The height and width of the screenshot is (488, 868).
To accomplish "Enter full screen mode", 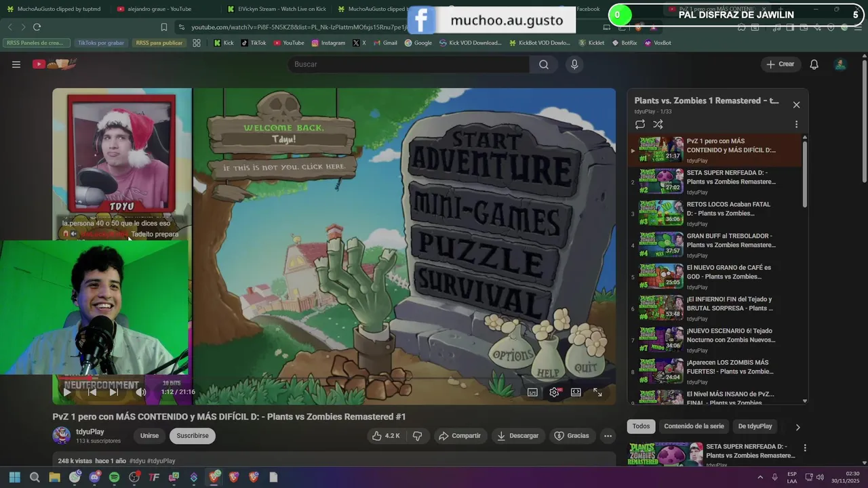I will [x=597, y=392].
